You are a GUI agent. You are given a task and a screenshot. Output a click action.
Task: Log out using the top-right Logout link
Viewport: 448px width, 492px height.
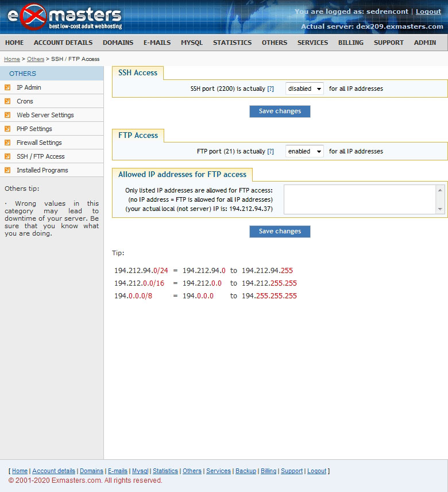tap(428, 11)
